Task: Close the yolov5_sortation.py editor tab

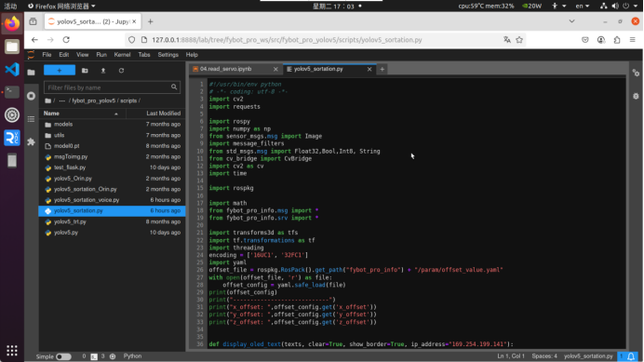Action: coord(369,69)
